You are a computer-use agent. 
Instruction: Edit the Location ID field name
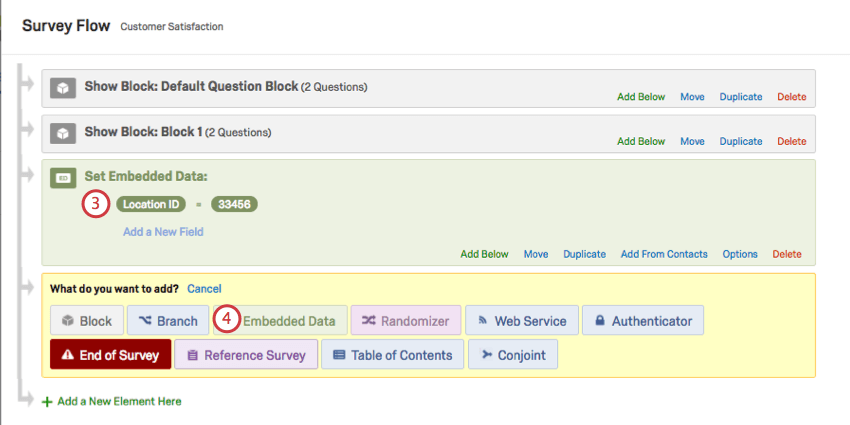150,204
